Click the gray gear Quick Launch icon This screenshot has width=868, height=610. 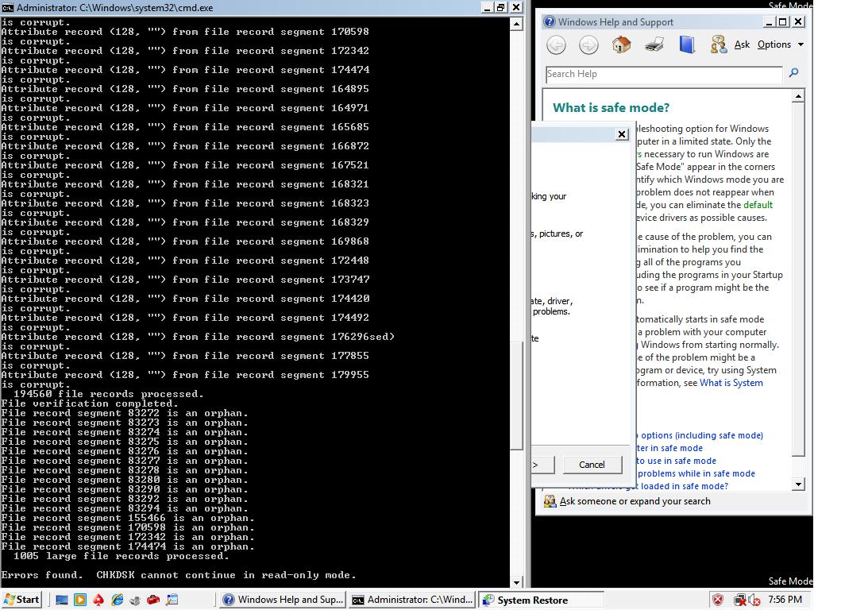tap(135, 600)
